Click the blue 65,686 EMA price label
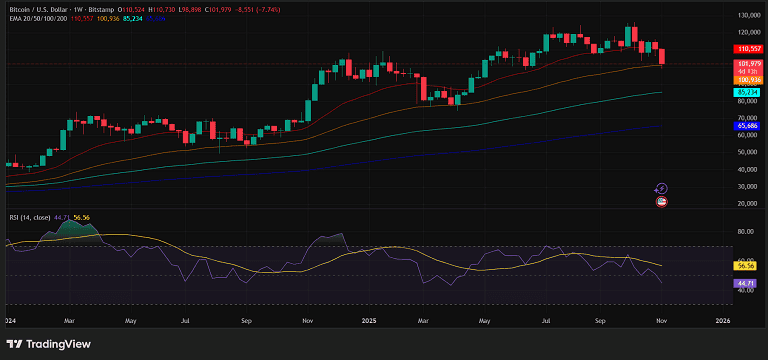Viewport: 768px width, 360px height. coord(746,126)
